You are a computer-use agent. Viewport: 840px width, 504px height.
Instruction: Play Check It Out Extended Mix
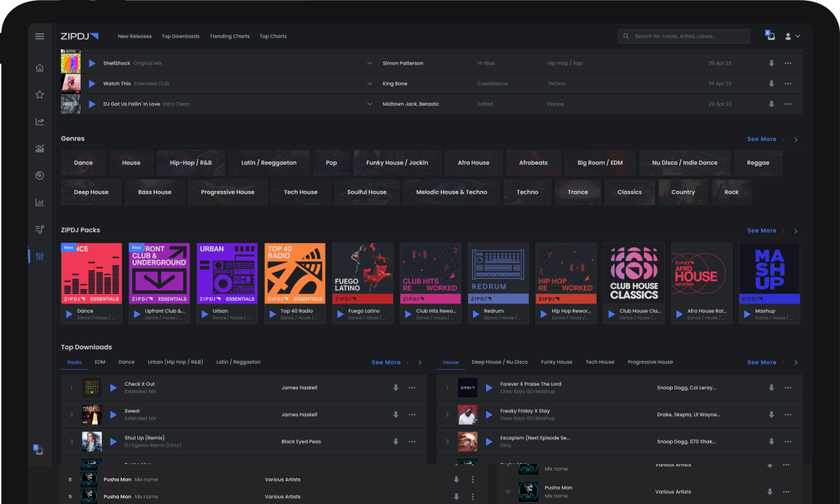click(113, 388)
